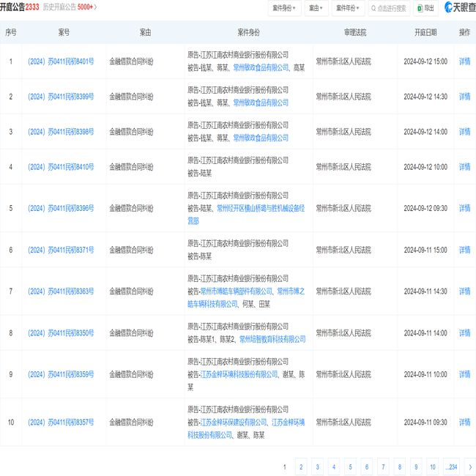Open 常州敏政食品有限公司 link in row 1
Screen dimensions: 476x476
(x=261, y=68)
